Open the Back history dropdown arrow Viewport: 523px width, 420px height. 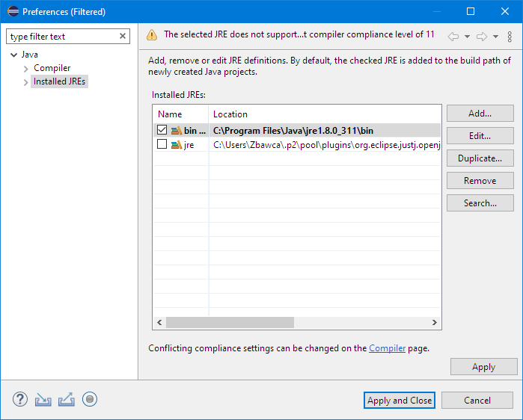(467, 36)
